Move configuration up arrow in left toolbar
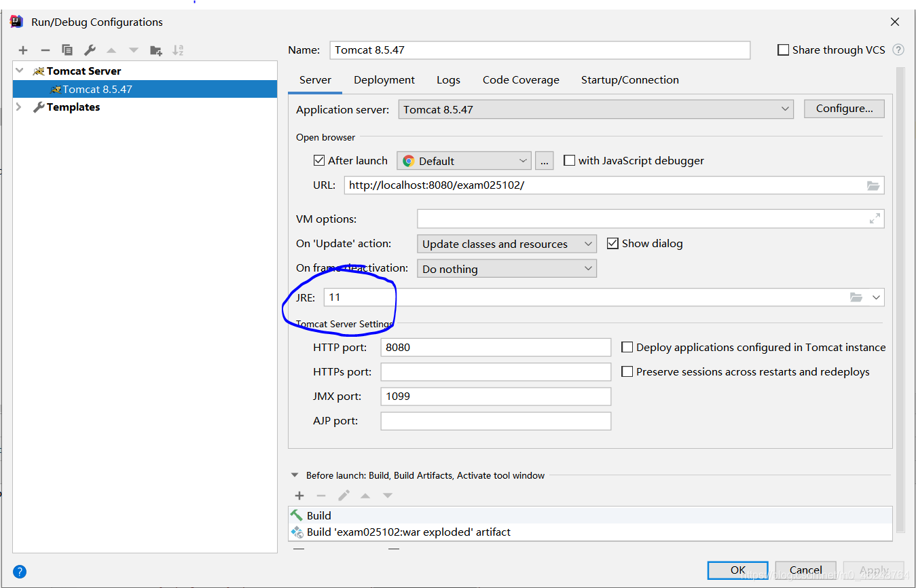The image size is (916, 588). tap(111, 50)
